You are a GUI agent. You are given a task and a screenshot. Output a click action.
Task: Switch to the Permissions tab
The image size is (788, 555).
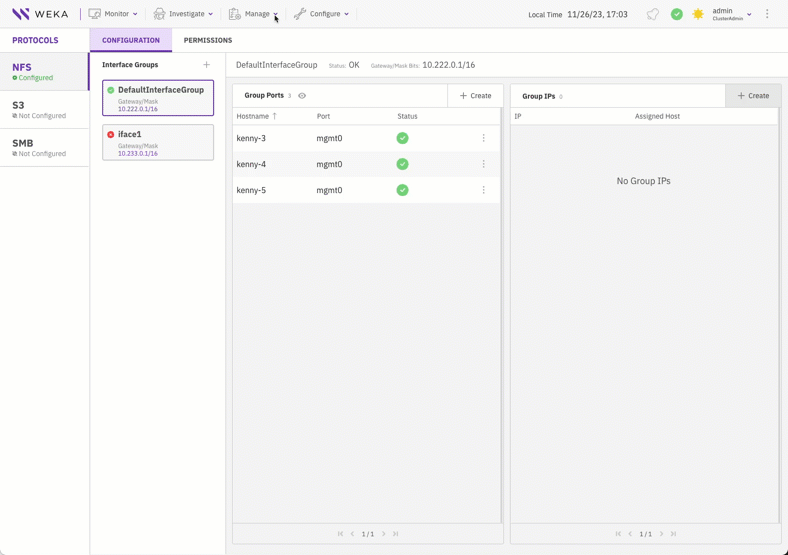point(208,40)
